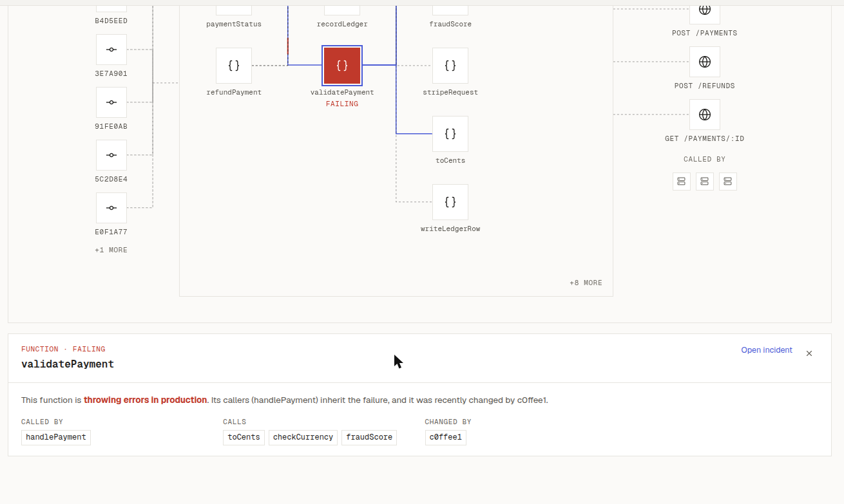Click the c0ffee1 chip under Changed By
Image resolution: width=844 pixels, height=504 pixels.
(x=445, y=437)
